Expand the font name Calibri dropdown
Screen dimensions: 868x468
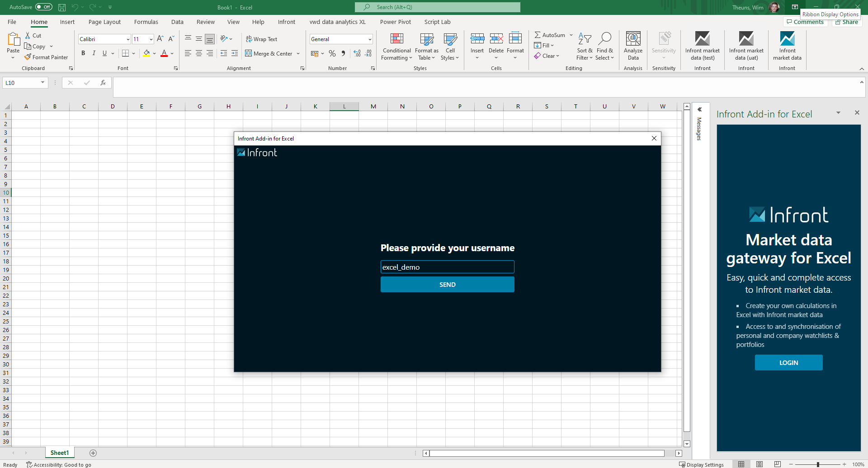[x=128, y=39]
